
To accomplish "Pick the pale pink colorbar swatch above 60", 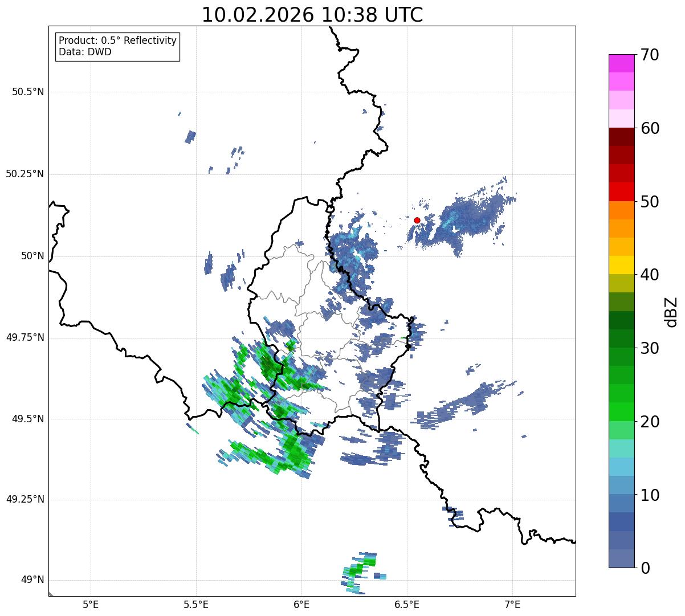I will click(x=621, y=119).
